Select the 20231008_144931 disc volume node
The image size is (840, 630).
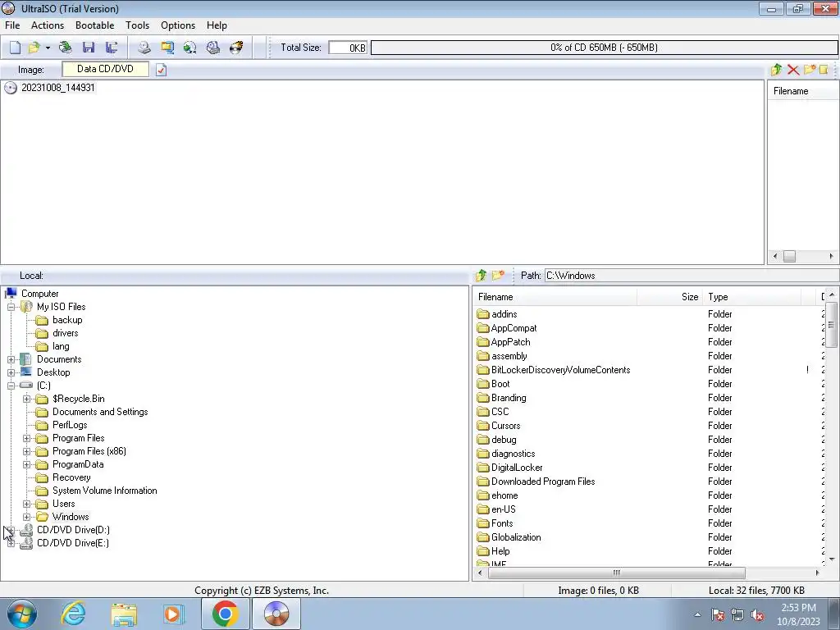click(x=58, y=88)
